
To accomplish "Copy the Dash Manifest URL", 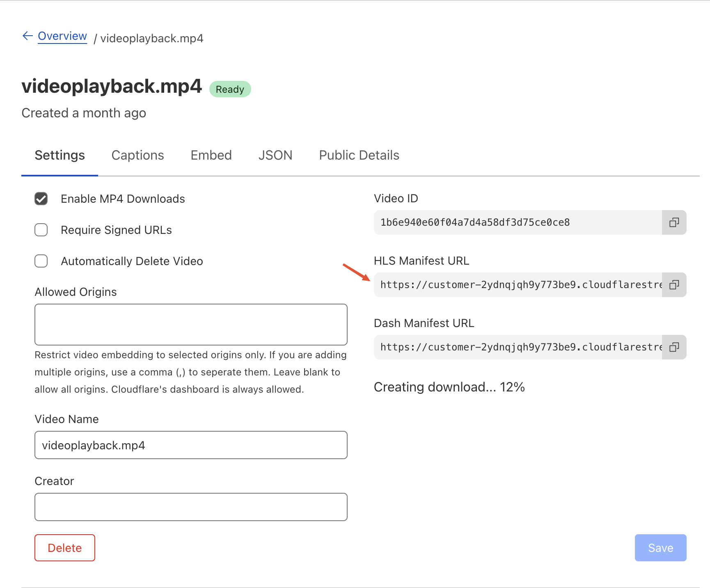I will coord(674,347).
